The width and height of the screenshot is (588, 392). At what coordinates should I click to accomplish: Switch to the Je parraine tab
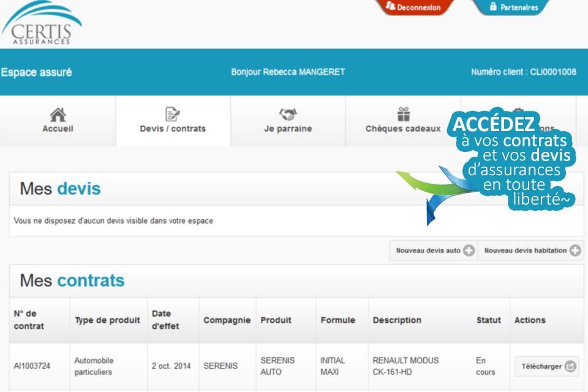[288, 121]
